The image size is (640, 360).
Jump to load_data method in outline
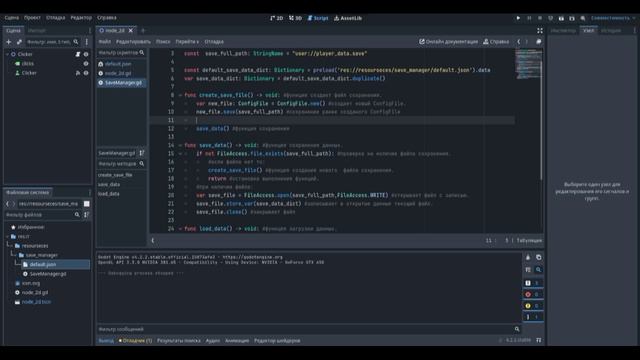click(x=109, y=194)
